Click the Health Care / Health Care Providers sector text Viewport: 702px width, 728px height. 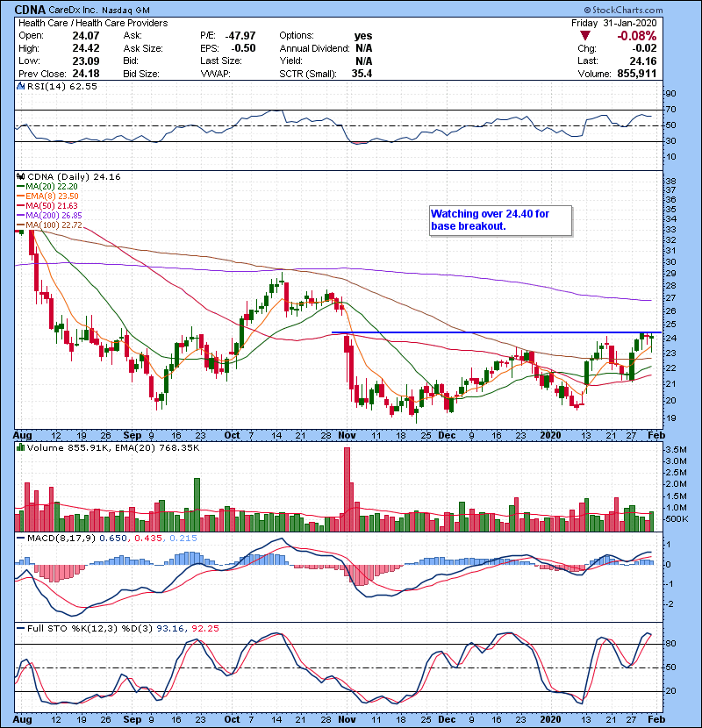93,23
